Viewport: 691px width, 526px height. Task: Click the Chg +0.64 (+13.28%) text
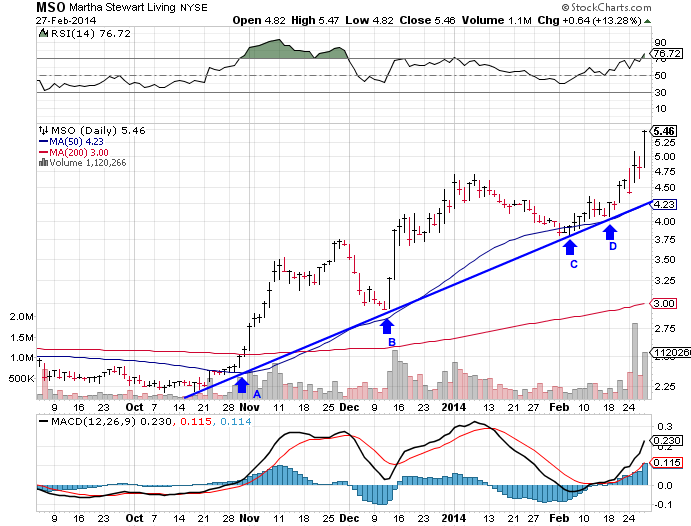click(x=590, y=20)
